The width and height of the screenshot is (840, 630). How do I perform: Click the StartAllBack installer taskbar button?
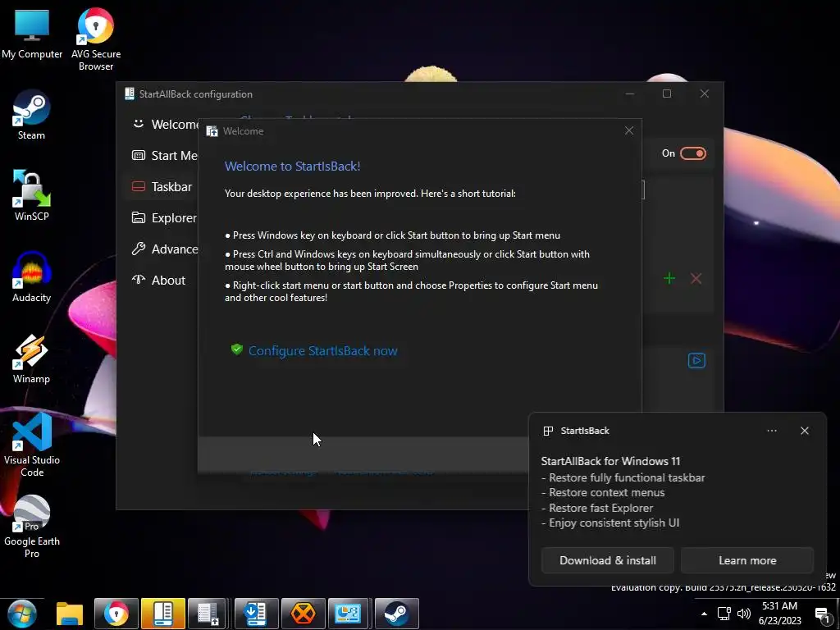point(256,614)
